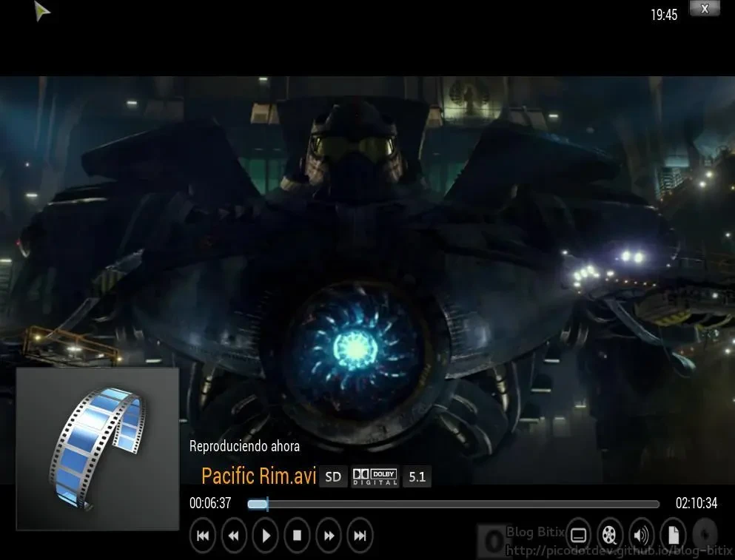Close the player with X button
Screen dimensions: 735x560
[704, 9]
